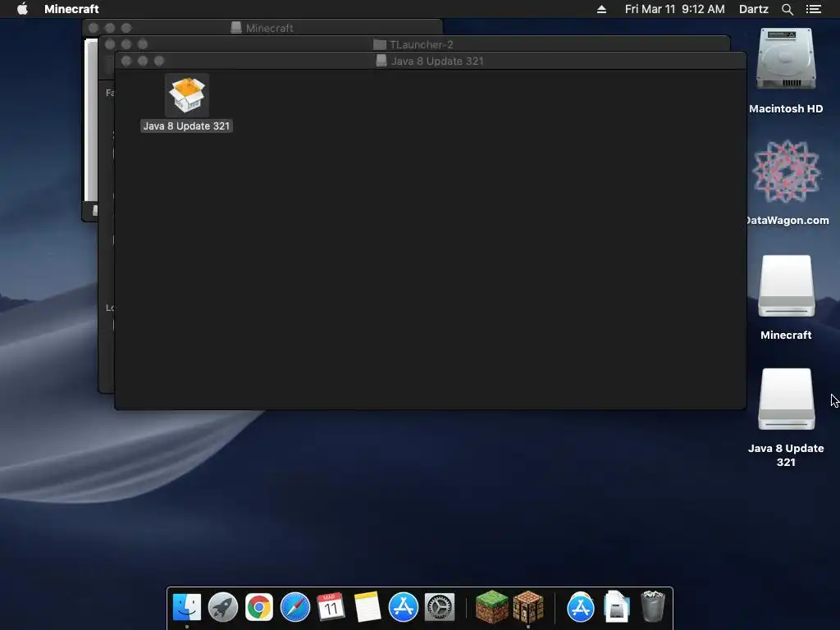The image size is (840, 630).
Task: Open the blue App Store icon beside Notes
Action: (x=404, y=607)
